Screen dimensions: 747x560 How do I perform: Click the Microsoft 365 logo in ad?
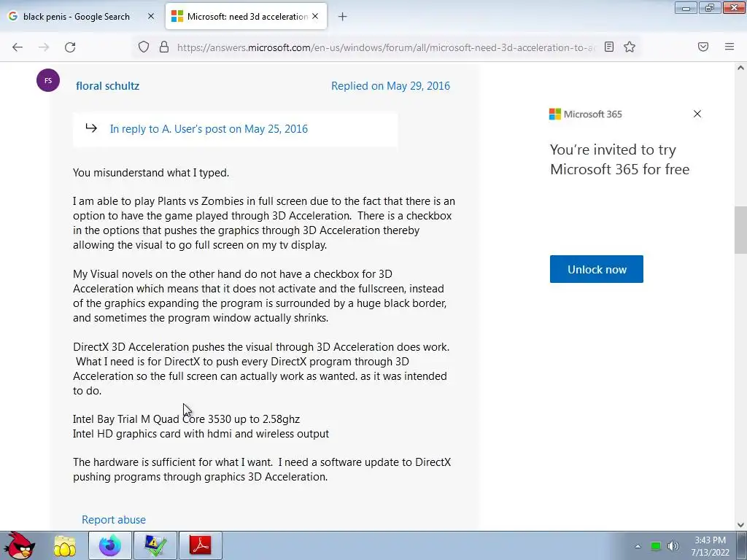[586, 114]
